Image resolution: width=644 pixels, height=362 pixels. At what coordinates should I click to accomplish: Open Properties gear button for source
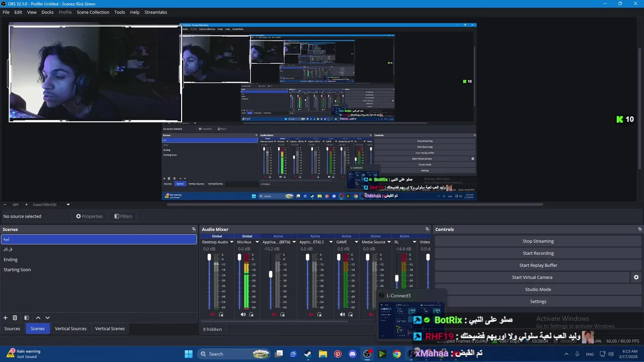pyautogui.click(x=89, y=216)
